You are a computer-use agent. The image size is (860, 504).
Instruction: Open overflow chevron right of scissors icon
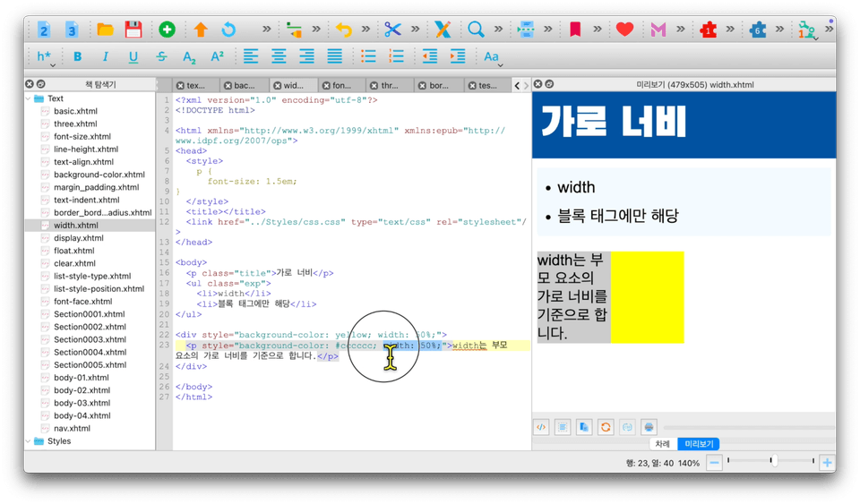(x=415, y=29)
